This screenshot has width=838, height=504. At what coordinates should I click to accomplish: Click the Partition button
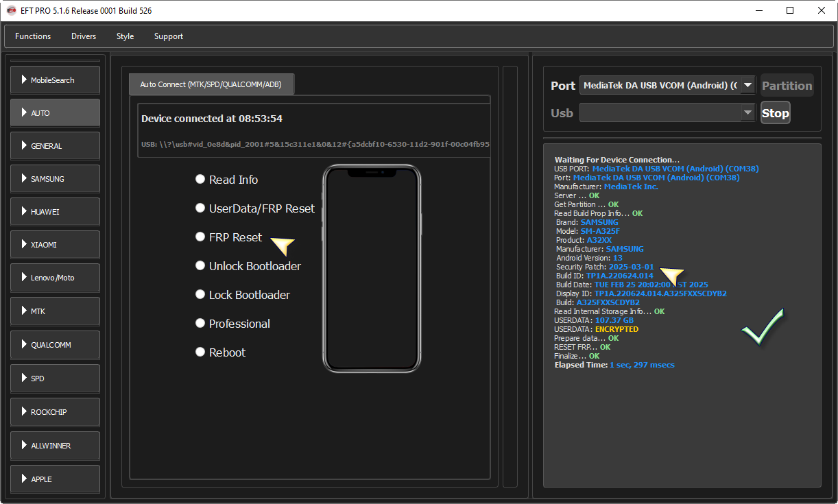pos(787,86)
